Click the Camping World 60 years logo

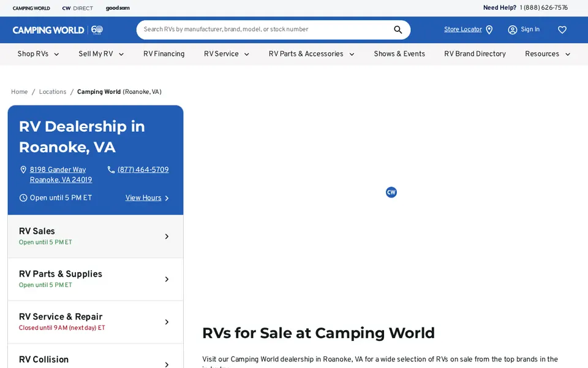58,29
